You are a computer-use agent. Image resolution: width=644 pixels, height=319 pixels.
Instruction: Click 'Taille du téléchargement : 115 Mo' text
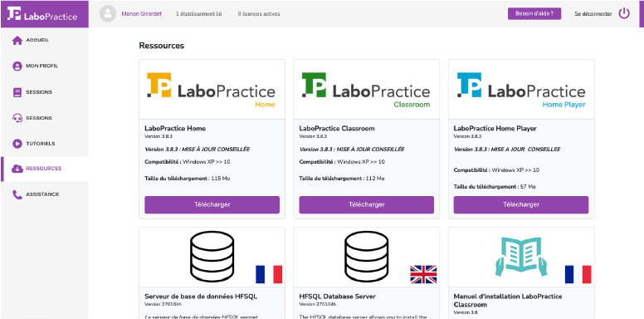click(188, 179)
